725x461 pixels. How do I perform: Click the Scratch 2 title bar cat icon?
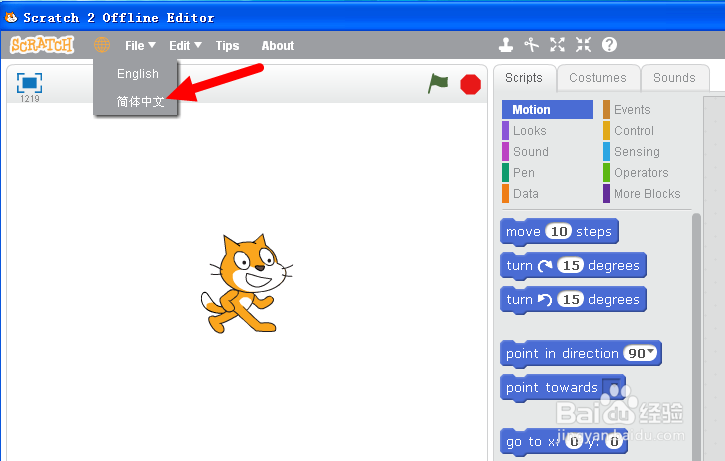pyautogui.click(x=11, y=17)
